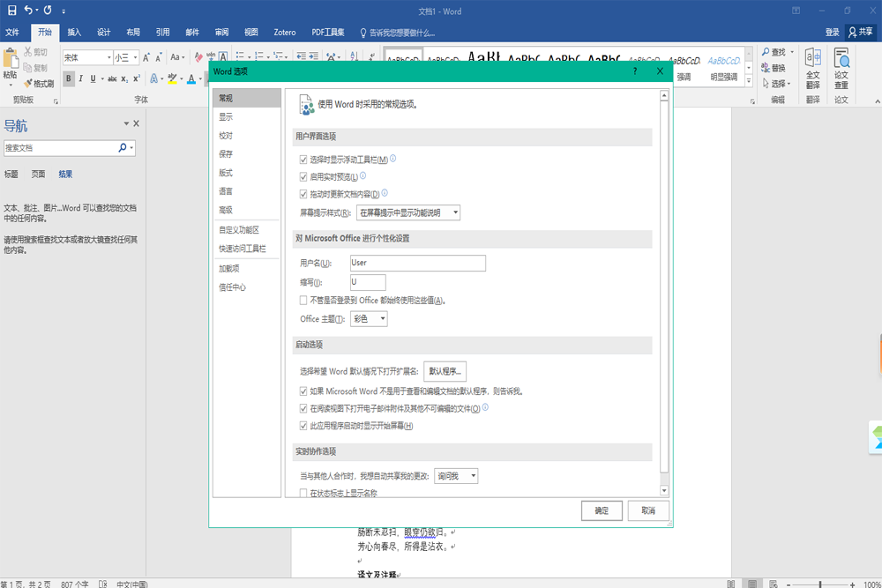882x588 pixels.
Task: Open the 询问我 collaboration dropdown
Action: (x=456, y=475)
